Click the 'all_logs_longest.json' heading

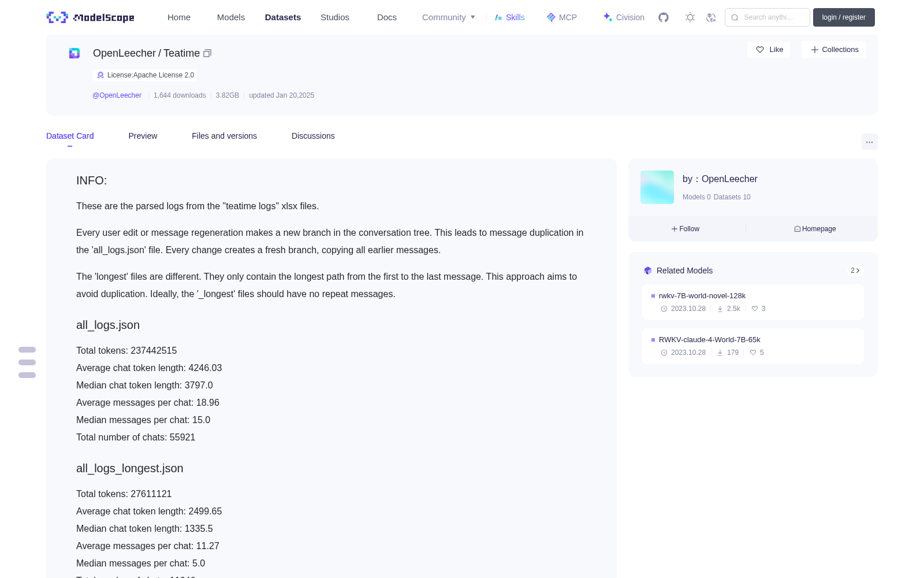click(x=130, y=468)
